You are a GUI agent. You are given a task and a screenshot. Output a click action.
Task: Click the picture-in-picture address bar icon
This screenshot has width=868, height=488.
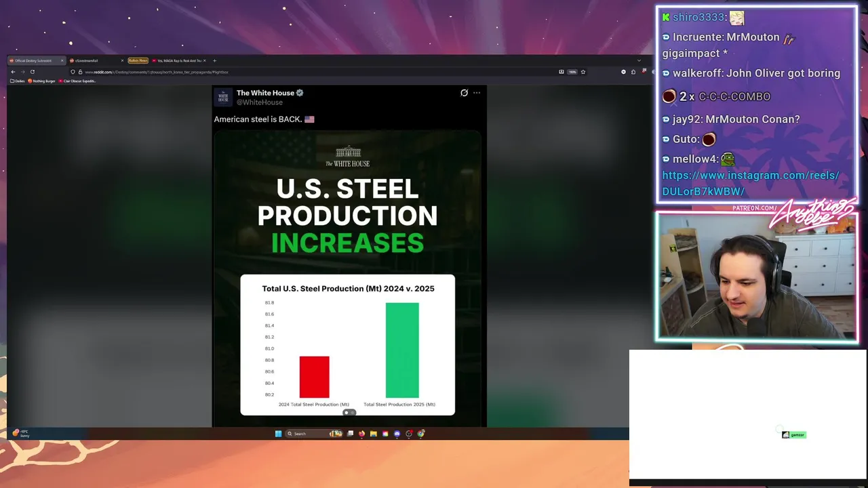point(561,72)
